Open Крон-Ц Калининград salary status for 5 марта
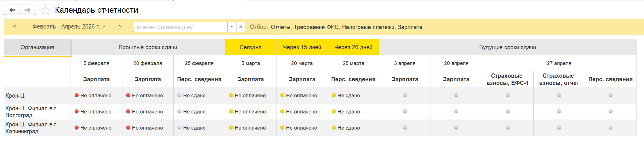This screenshot has width=644, height=148. click(247, 128)
